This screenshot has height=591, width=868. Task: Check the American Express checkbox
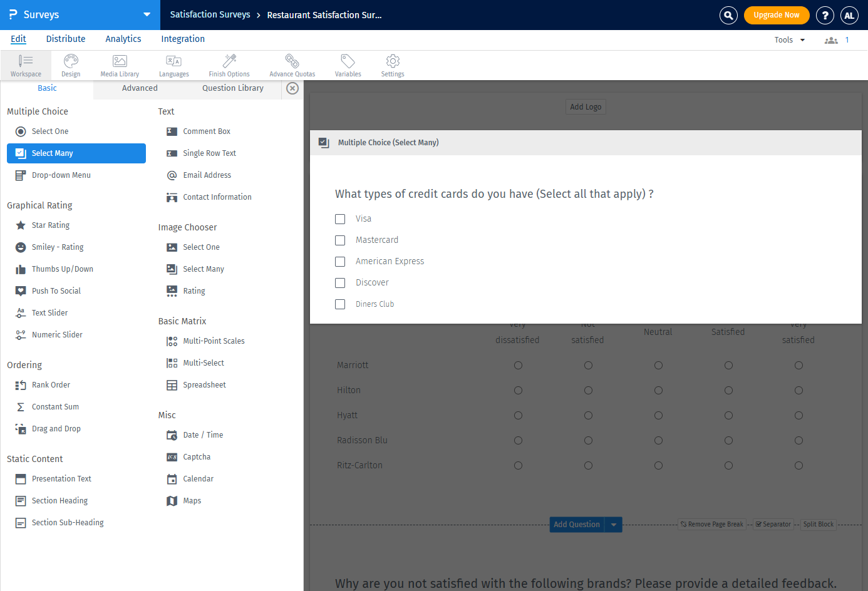(x=340, y=261)
